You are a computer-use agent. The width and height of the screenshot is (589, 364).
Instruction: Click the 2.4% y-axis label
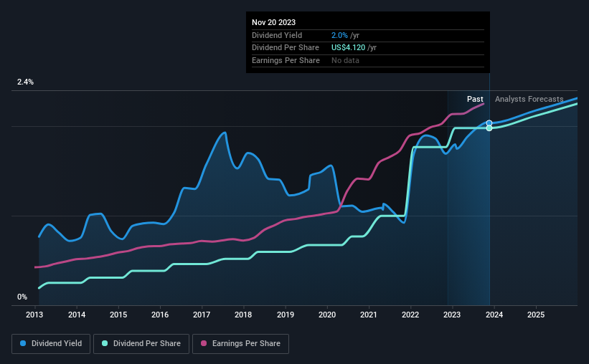[x=25, y=82]
